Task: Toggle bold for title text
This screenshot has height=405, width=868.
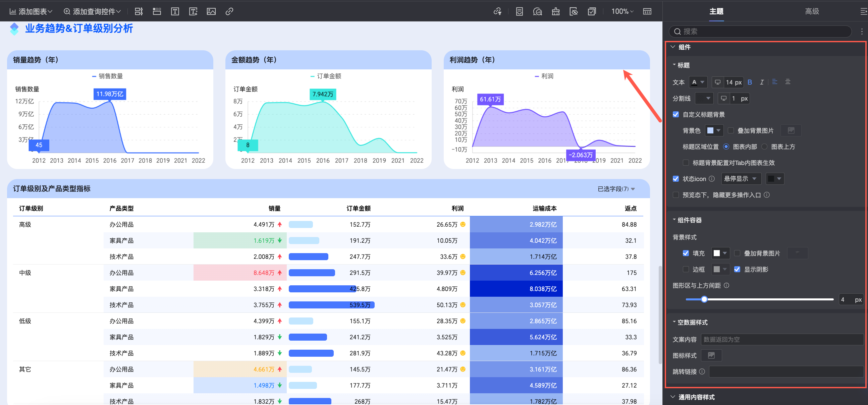Action: (x=750, y=82)
